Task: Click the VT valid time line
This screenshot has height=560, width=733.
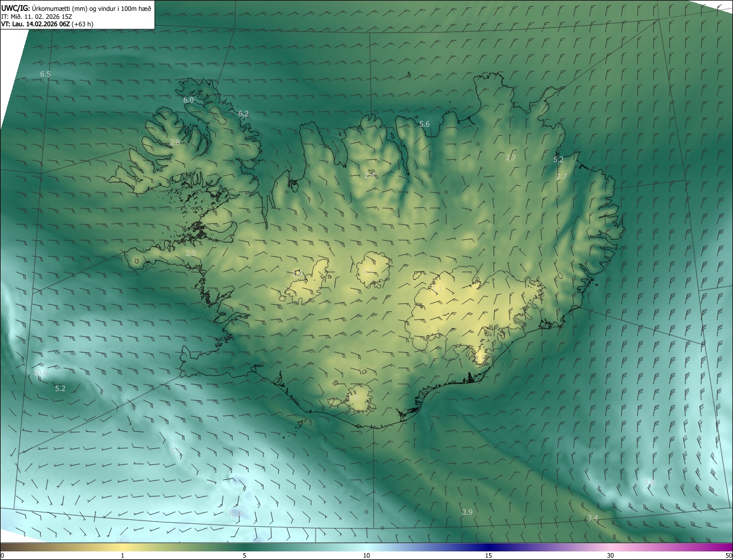Action: (x=47, y=24)
